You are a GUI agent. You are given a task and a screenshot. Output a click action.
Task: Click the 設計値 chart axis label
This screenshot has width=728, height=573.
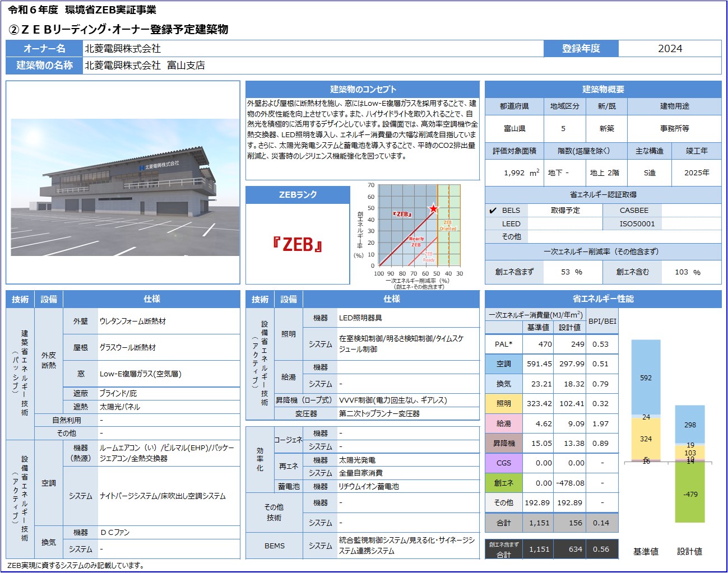[689, 552]
